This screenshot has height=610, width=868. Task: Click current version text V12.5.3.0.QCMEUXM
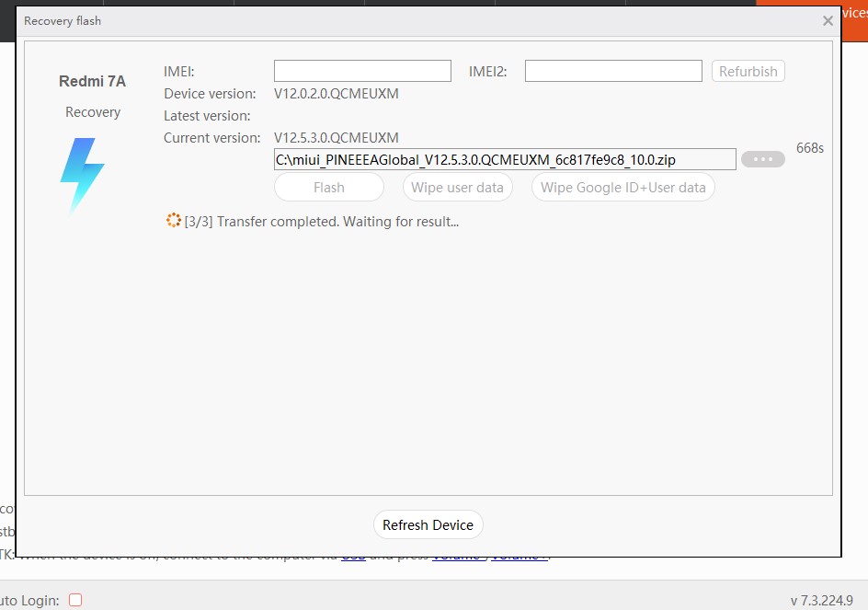tap(336, 137)
